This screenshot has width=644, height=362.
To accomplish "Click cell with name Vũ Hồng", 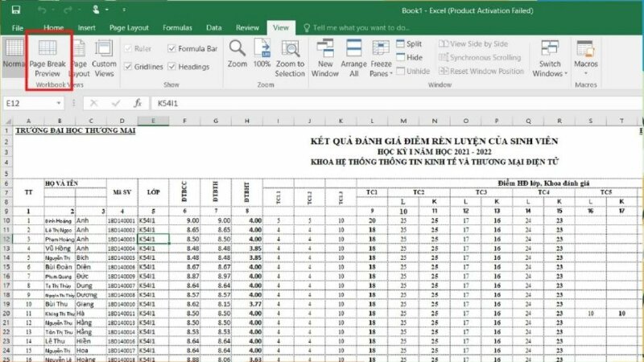I will tap(60, 249).
